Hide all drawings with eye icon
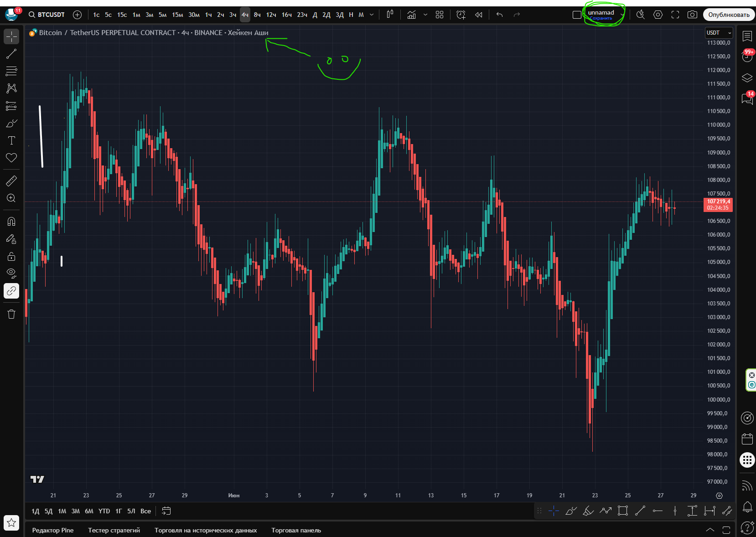Viewport: 756px width, 537px height. [11, 273]
